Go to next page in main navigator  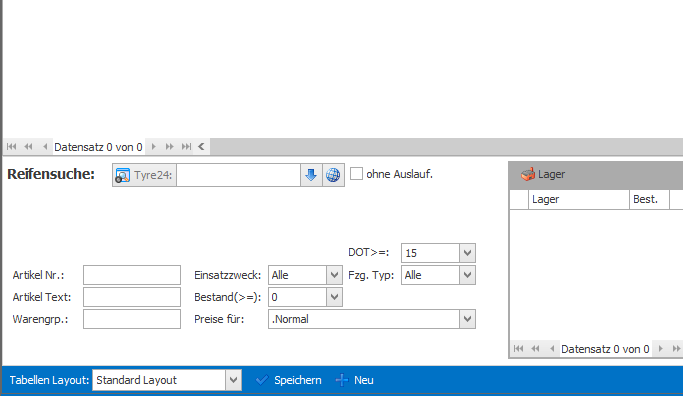coord(169,147)
